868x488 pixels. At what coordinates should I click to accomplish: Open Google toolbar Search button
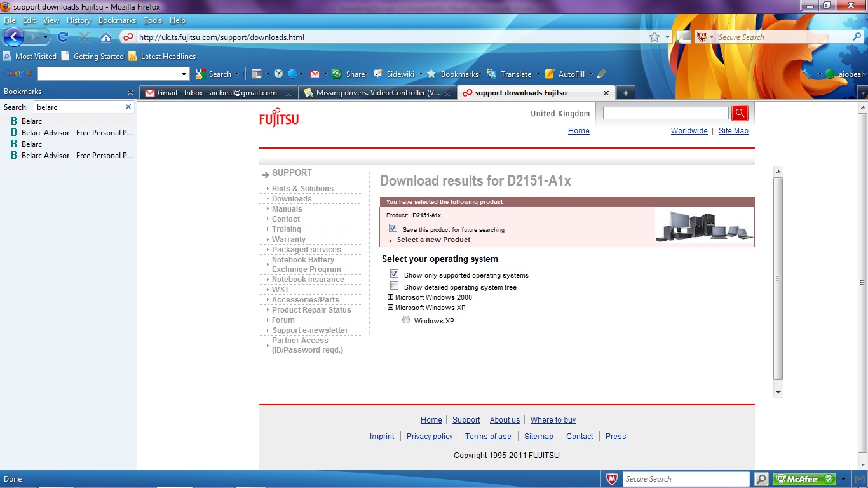214,74
